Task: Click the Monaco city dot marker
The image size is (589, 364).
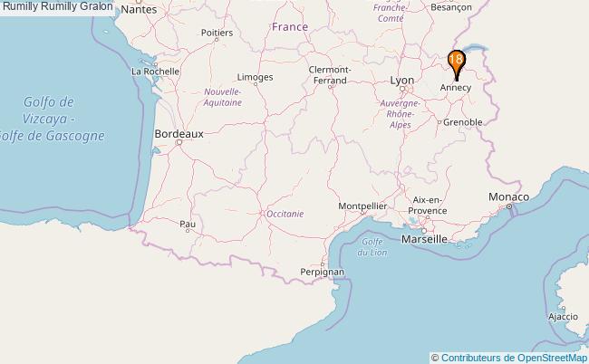Action: pyautogui.click(x=509, y=206)
